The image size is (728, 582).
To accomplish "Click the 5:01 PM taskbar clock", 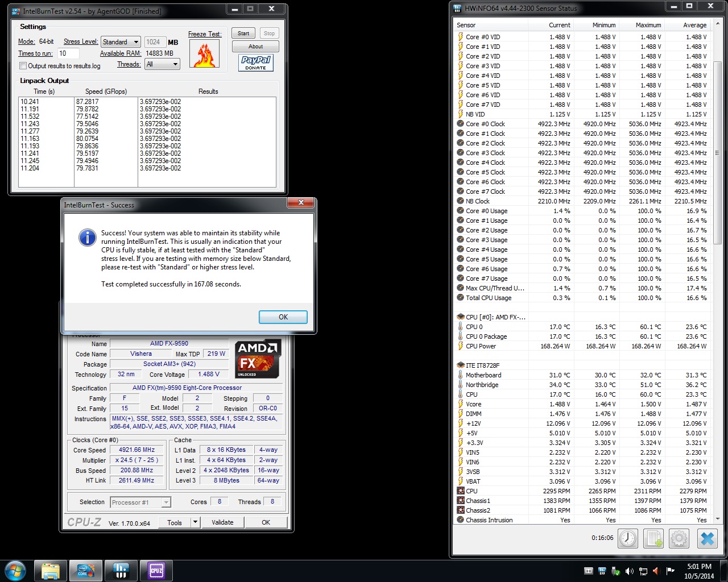I will pyautogui.click(x=699, y=567).
